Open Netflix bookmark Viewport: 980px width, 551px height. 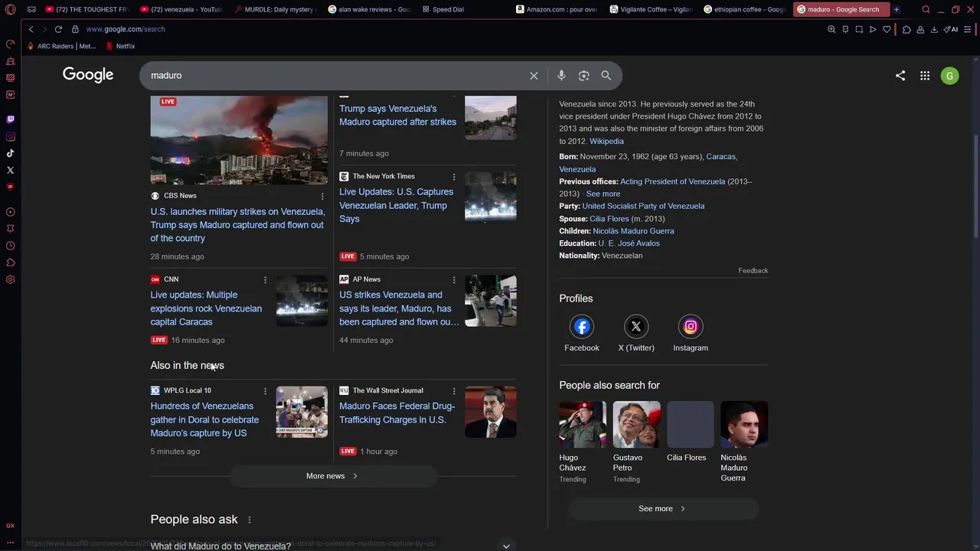coord(120,46)
